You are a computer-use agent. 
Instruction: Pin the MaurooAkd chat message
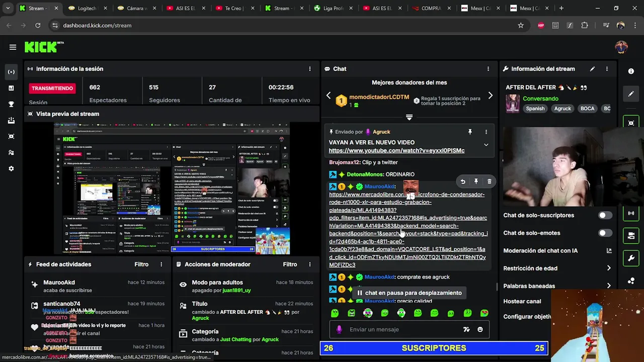click(x=476, y=182)
